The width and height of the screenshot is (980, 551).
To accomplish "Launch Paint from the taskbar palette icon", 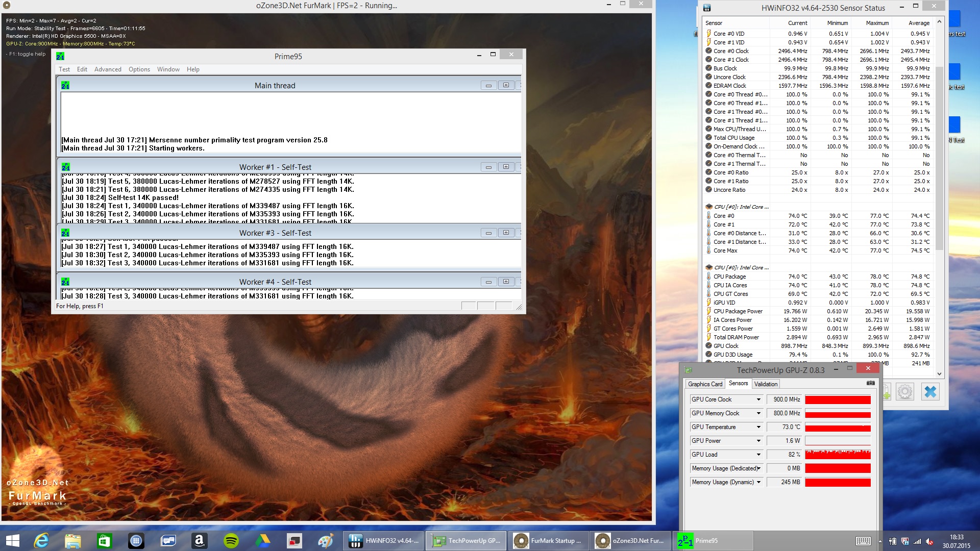I will tap(326, 541).
